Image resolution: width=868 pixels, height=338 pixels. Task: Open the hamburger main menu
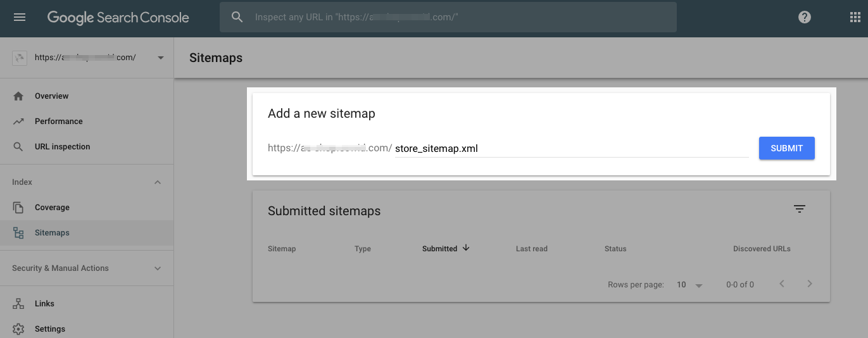click(20, 17)
